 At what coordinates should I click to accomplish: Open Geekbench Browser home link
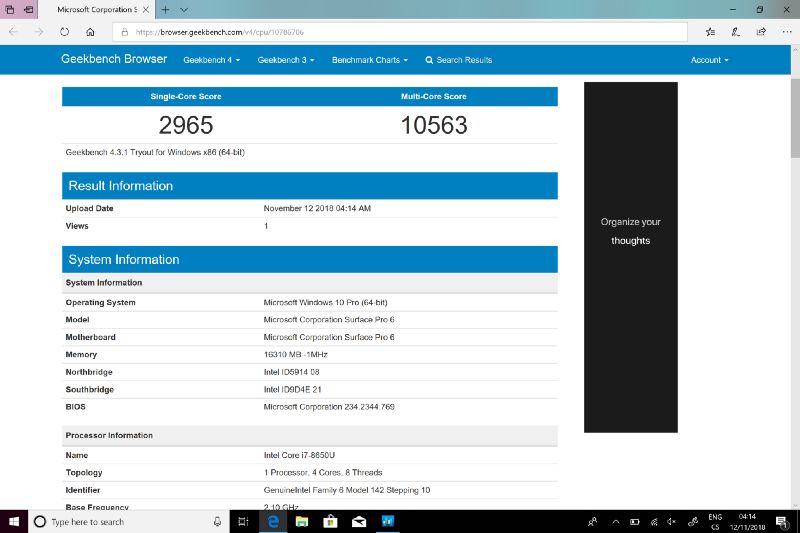[x=114, y=59]
